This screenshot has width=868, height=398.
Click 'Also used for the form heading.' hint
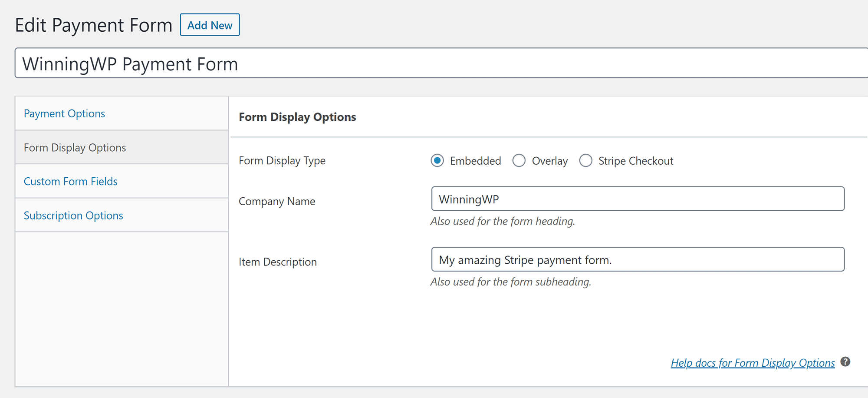pyautogui.click(x=503, y=221)
